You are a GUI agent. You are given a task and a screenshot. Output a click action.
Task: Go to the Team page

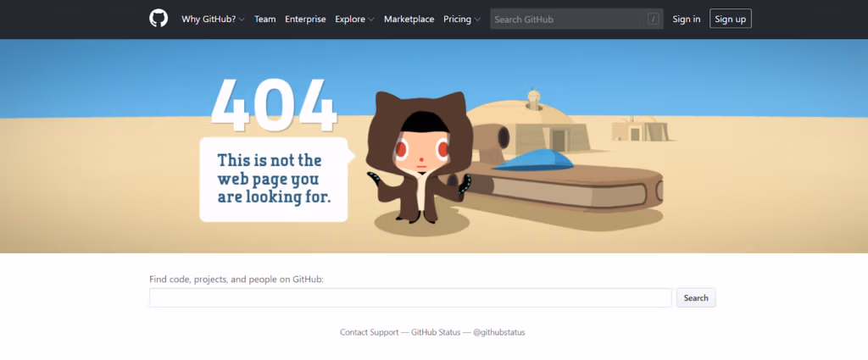[x=265, y=19]
